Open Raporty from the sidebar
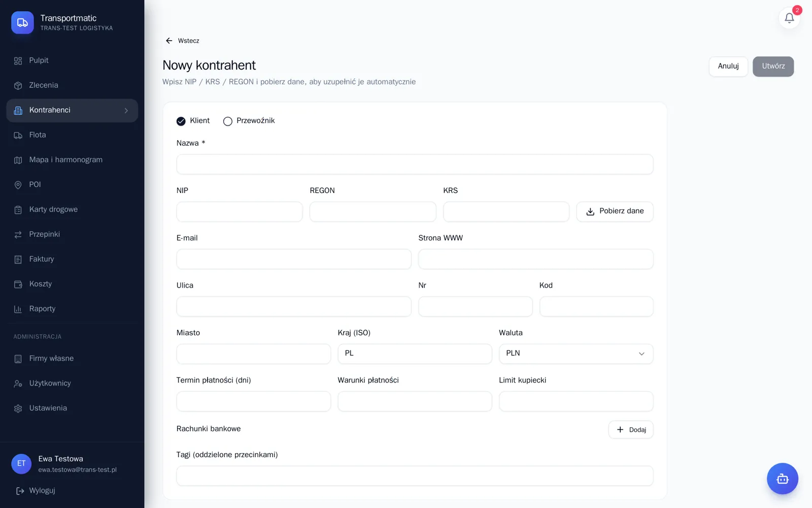This screenshot has width=812, height=508. coord(72,309)
